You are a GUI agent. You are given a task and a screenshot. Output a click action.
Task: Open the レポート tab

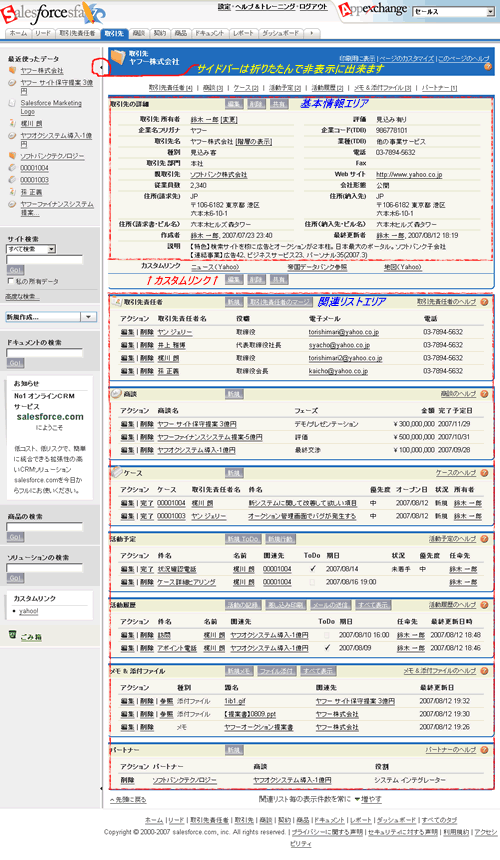[x=243, y=33]
